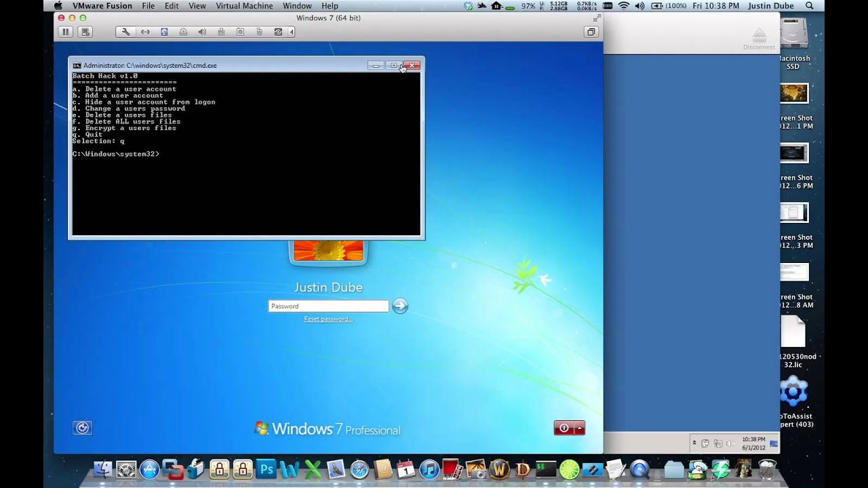Click the Reset password link
This screenshot has height=488, width=868.
pyautogui.click(x=328, y=319)
